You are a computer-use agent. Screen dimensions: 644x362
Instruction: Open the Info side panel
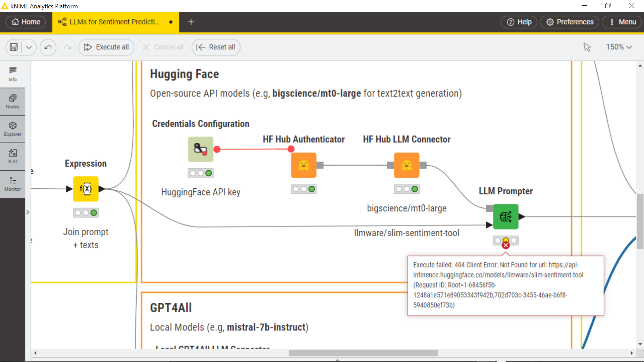tap(13, 74)
